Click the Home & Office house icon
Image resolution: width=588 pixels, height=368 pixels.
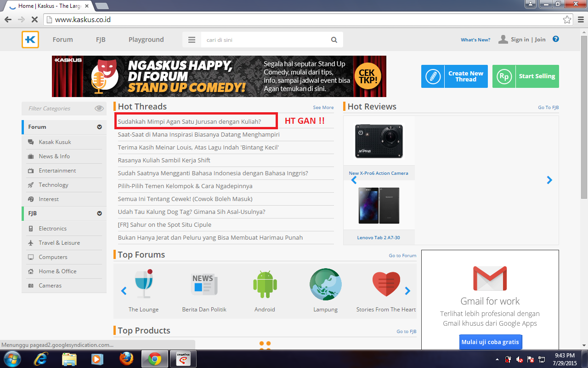tap(31, 271)
